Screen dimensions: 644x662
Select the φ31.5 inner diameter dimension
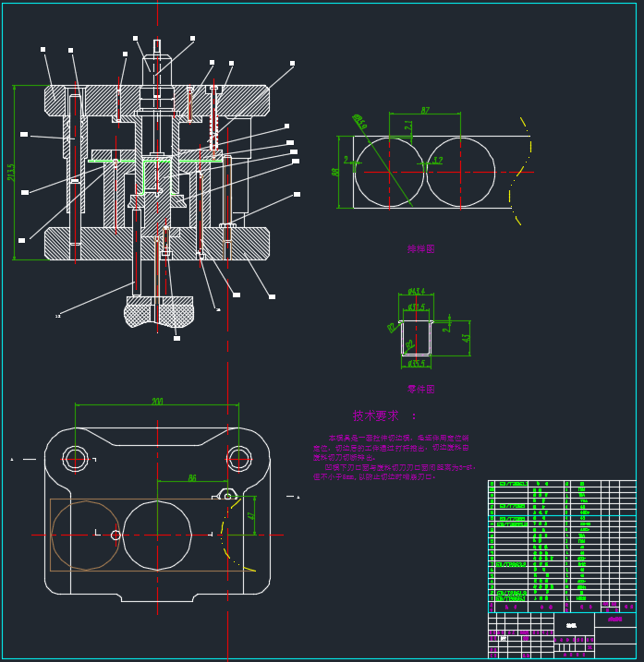point(416,307)
